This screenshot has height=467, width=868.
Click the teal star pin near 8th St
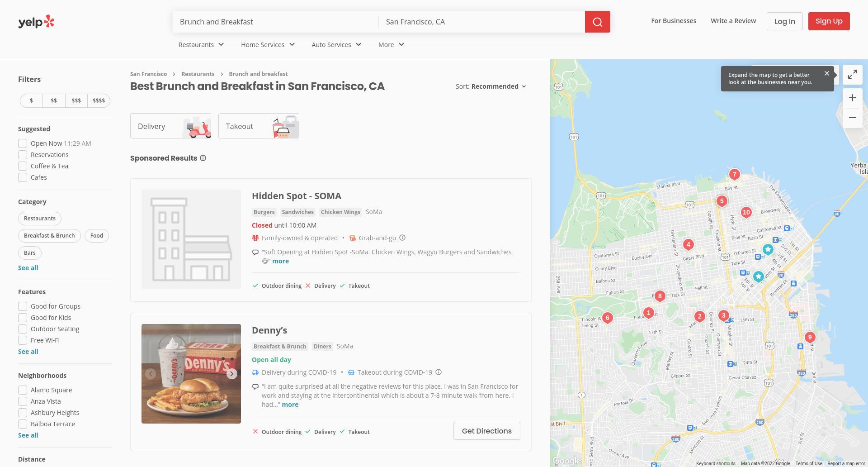(759, 276)
